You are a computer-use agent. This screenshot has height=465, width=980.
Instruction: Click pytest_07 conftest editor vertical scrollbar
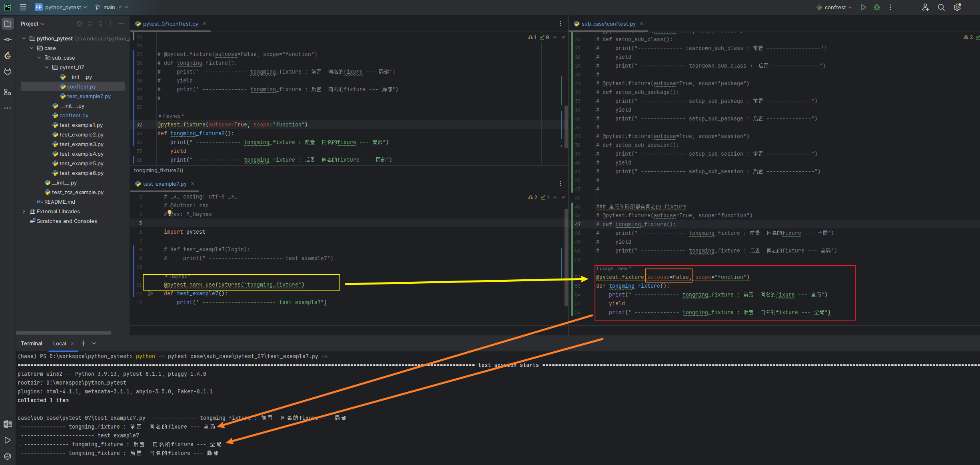[566, 126]
